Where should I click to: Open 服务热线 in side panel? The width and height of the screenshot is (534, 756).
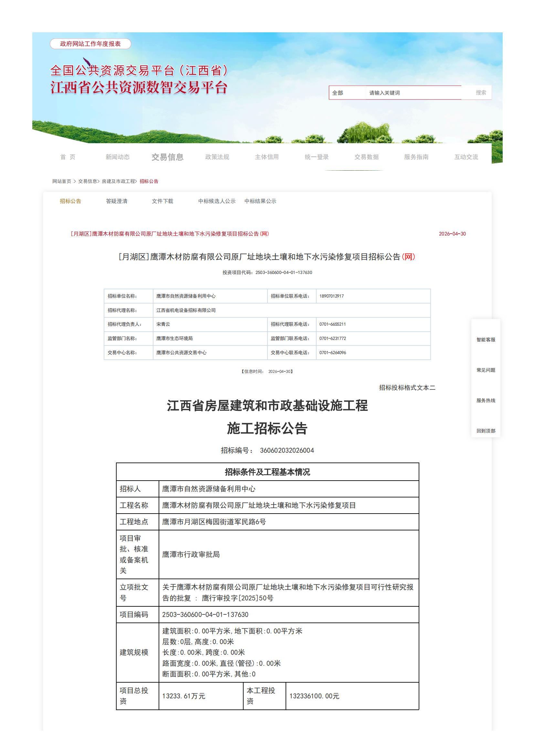(x=486, y=400)
